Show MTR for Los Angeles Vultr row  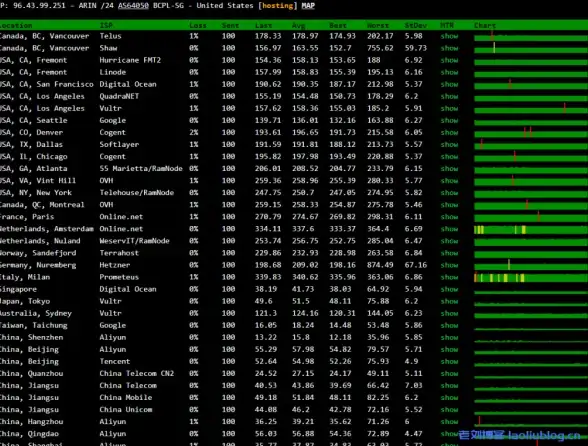(449, 108)
